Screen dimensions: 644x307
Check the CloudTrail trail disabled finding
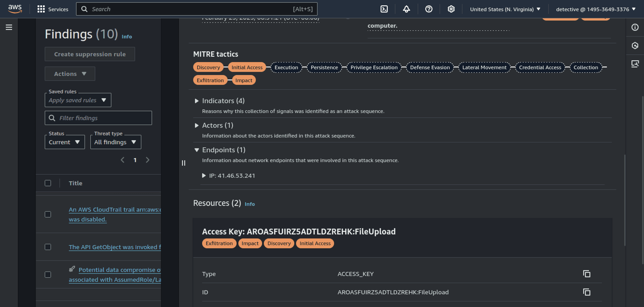[48, 214]
